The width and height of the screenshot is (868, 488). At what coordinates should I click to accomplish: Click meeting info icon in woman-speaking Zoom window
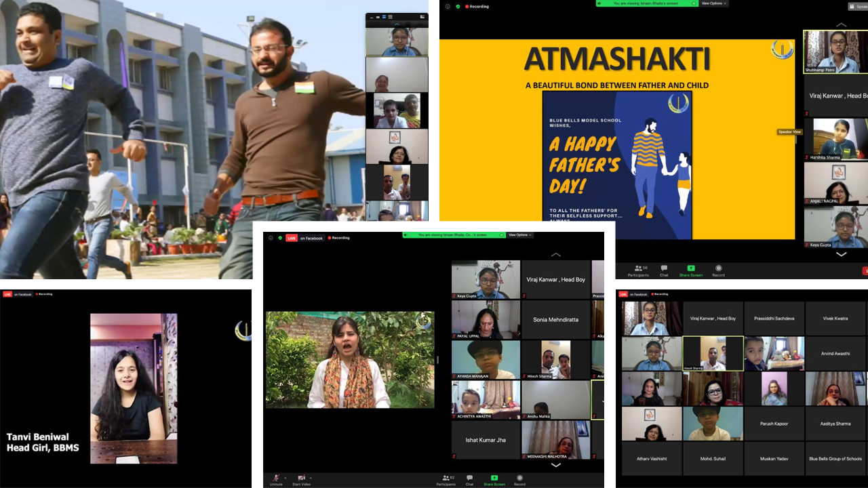pos(271,238)
